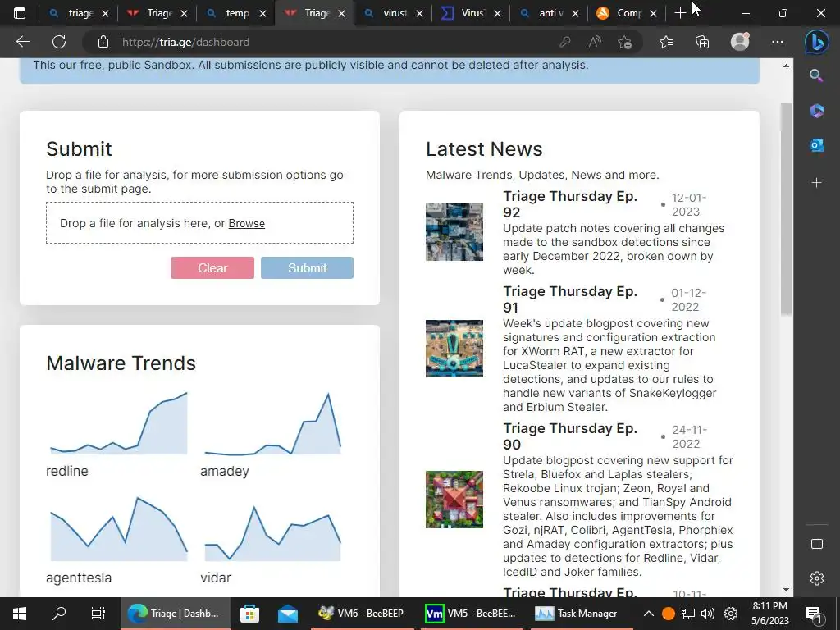Click the Latest News scroll-up arrow
This screenshot has height=630, width=840.
pos(786,66)
